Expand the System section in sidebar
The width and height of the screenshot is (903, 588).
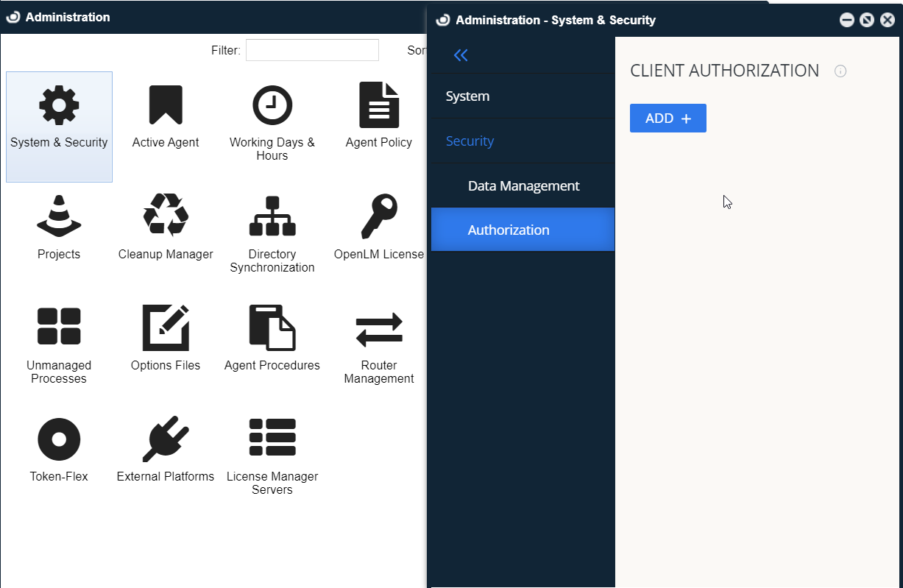[x=468, y=96]
